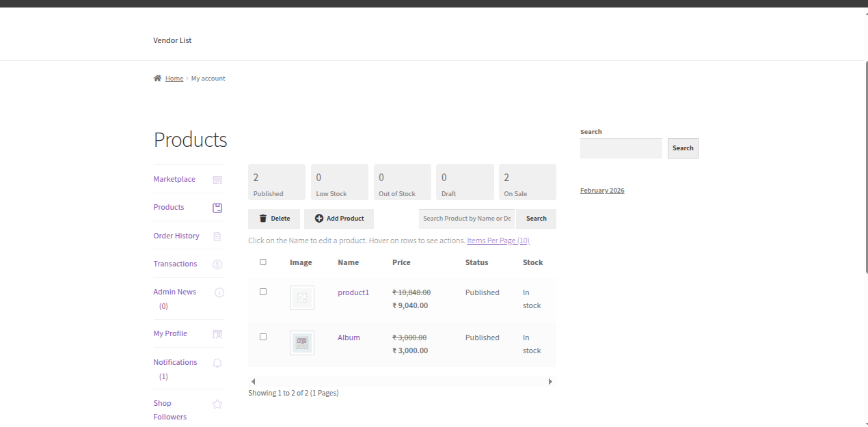Select the Album row checkbox
Image resolution: width=868 pixels, height=427 pixels.
[263, 337]
